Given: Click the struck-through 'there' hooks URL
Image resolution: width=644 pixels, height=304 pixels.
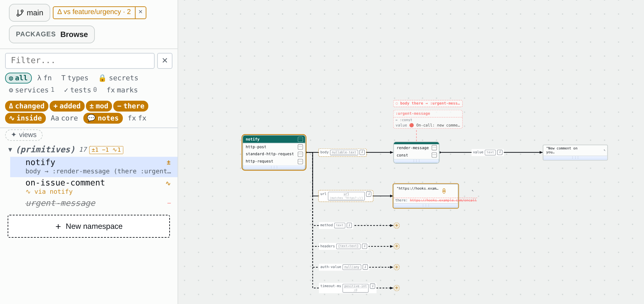Looking at the screenshot, I should pyautogui.click(x=443, y=200).
